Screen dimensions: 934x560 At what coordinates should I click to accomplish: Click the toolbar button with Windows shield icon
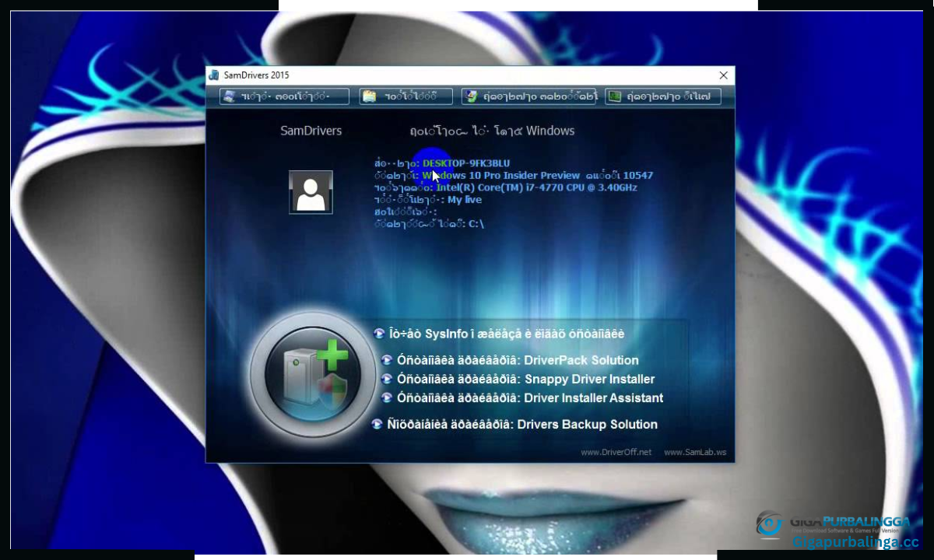[x=529, y=96]
